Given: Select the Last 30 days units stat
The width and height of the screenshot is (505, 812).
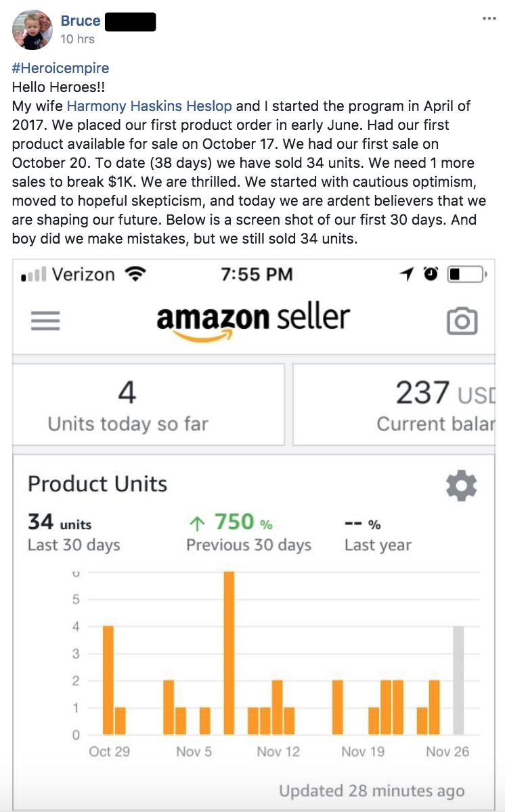Looking at the screenshot, I should (x=74, y=533).
